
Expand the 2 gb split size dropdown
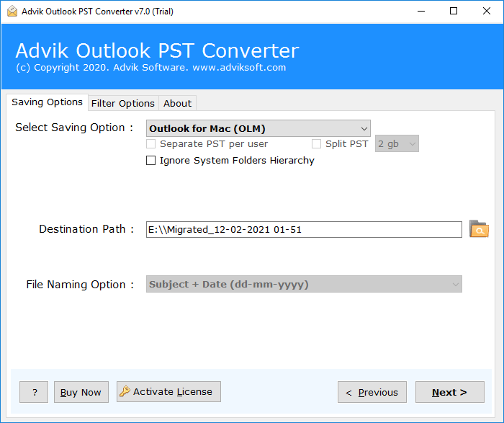[x=397, y=143]
